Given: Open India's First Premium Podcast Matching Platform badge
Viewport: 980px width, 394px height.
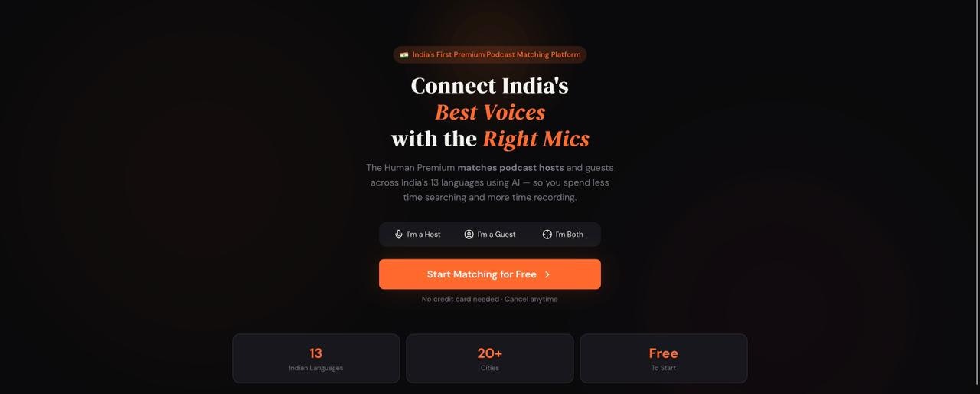Looking at the screenshot, I should tap(490, 55).
